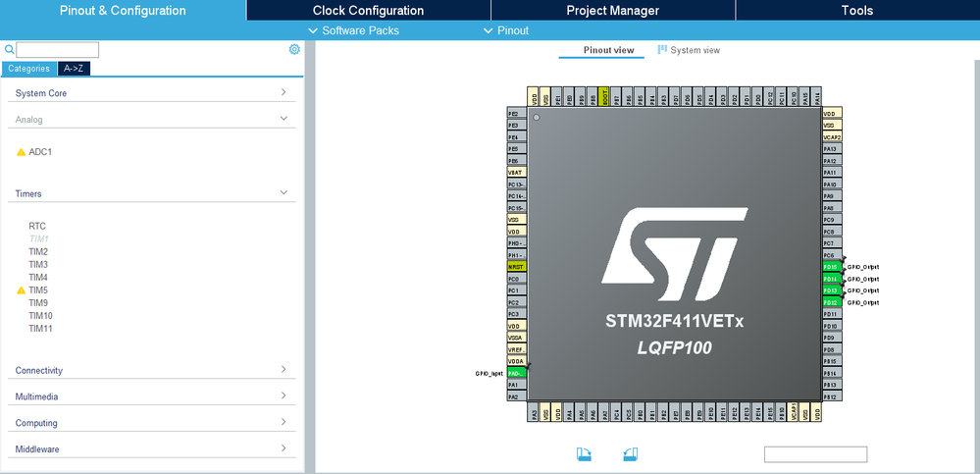Click the VCAP2 pin on chip
This screenshot has width=980, height=474.
832,137
